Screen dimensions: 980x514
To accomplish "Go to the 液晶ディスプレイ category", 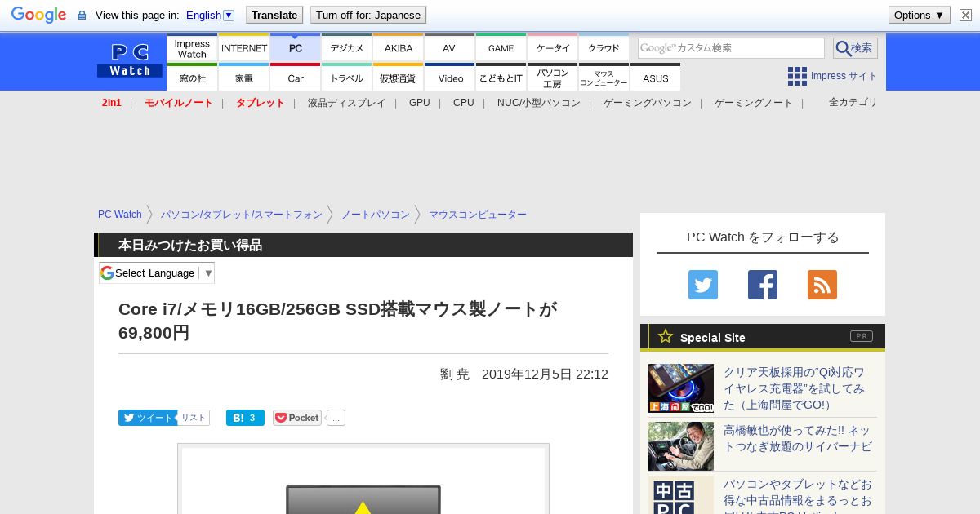I will coord(346,103).
